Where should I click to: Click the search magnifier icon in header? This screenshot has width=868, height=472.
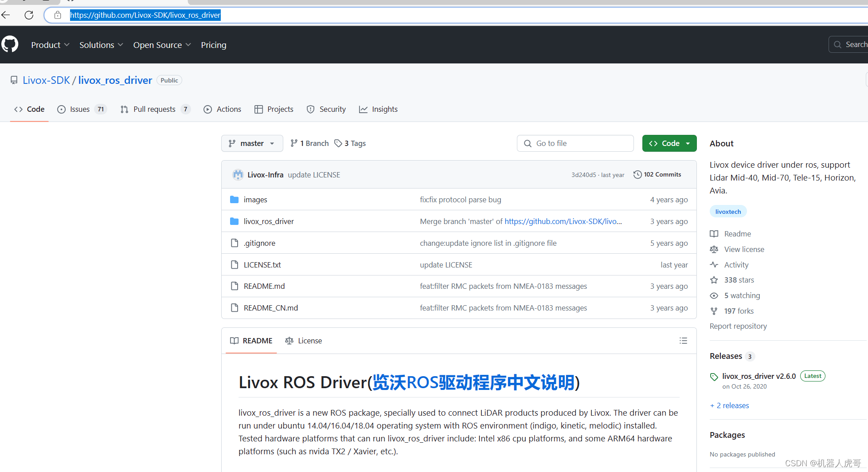tap(837, 44)
